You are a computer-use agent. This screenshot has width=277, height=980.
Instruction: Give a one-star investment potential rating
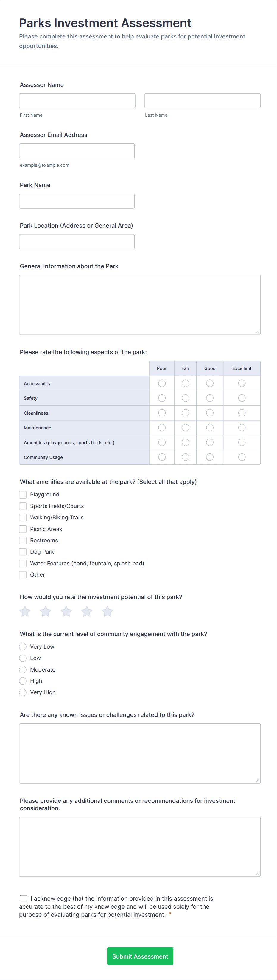click(x=25, y=611)
